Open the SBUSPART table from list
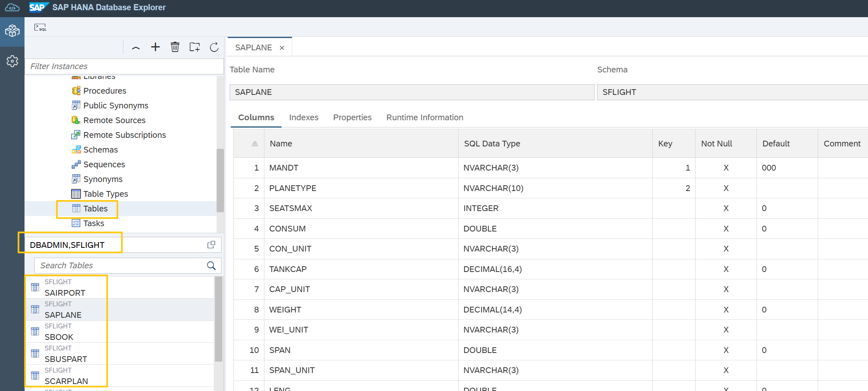This screenshot has width=868, height=391. 120,354
